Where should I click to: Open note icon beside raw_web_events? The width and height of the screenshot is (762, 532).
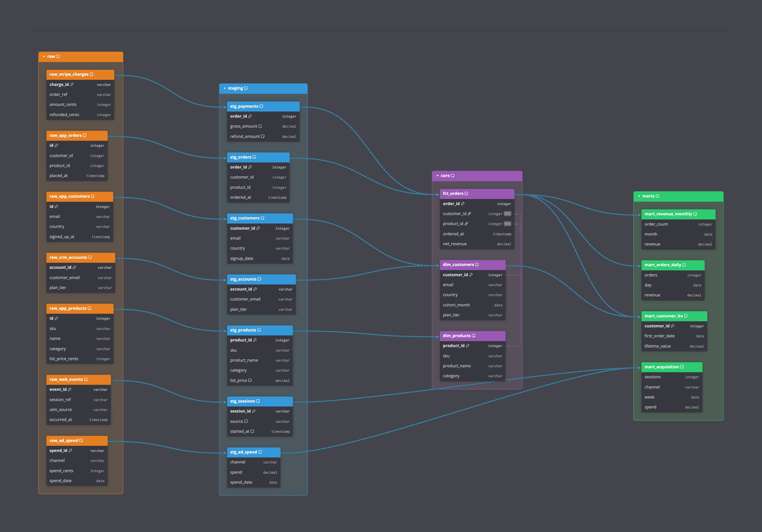coord(86,379)
